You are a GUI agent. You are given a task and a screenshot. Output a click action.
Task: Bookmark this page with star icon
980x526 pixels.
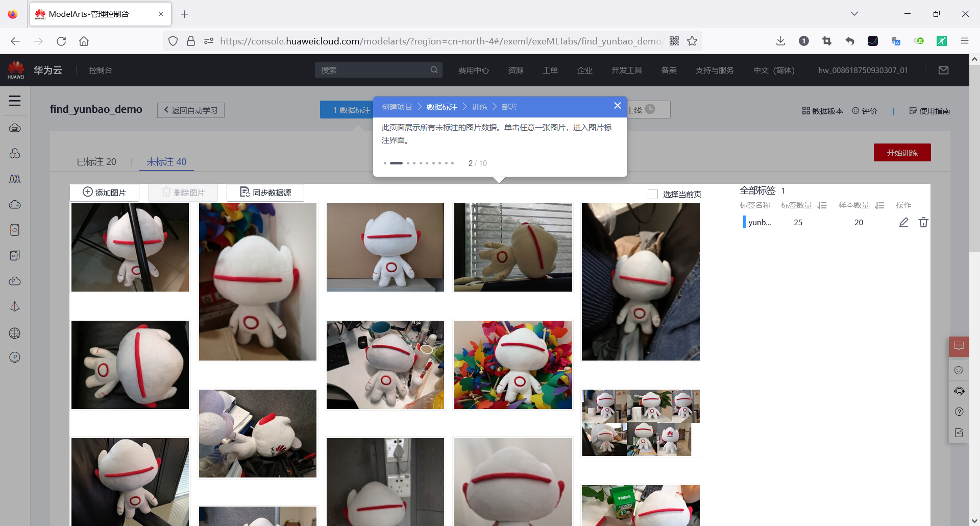692,41
